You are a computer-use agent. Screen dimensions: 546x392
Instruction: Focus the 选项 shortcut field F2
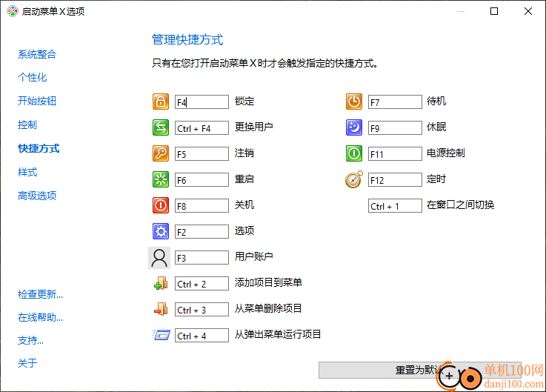[202, 232]
